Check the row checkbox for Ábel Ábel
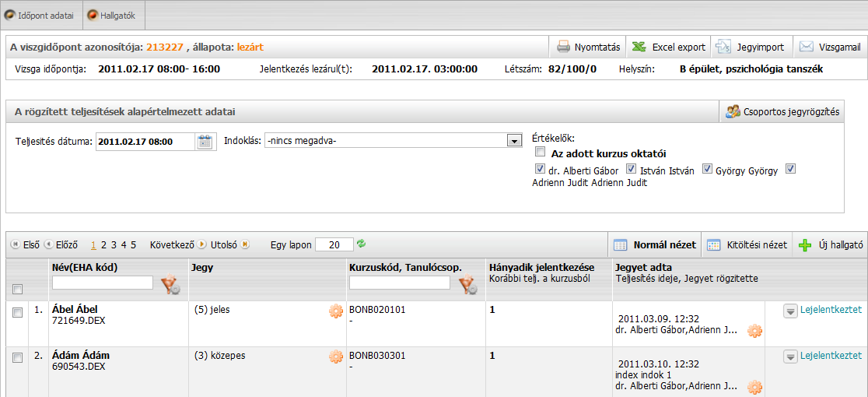The width and height of the screenshot is (868, 397). [x=17, y=313]
